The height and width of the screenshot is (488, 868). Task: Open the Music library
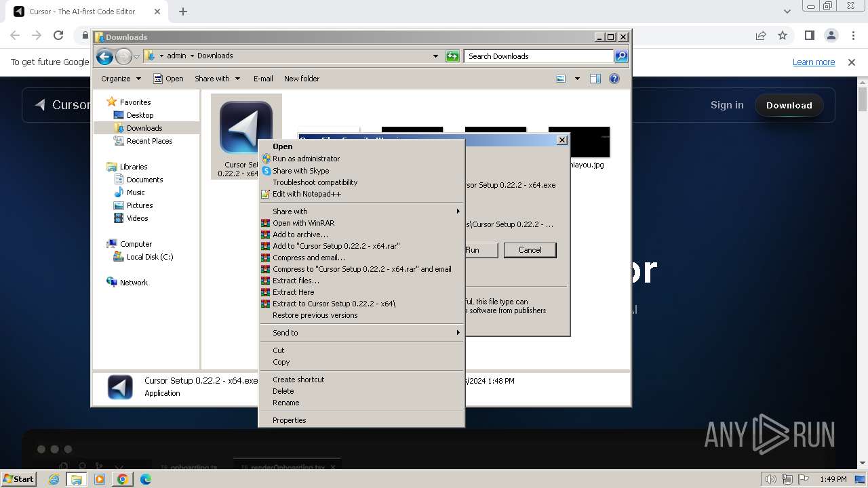click(x=136, y=192)
